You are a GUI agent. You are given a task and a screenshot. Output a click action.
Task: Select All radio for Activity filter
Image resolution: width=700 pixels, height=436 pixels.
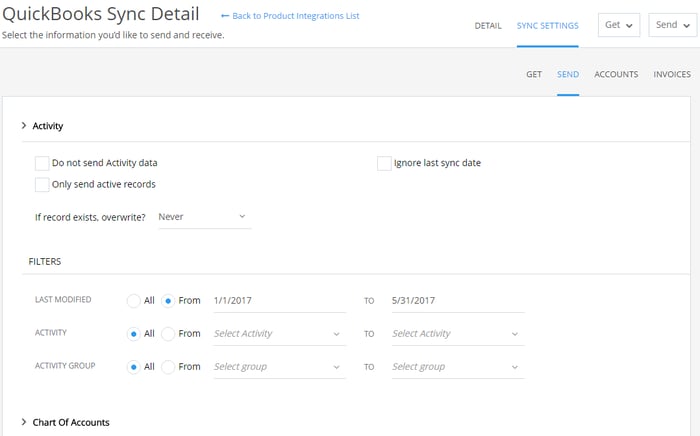point(133,334)
